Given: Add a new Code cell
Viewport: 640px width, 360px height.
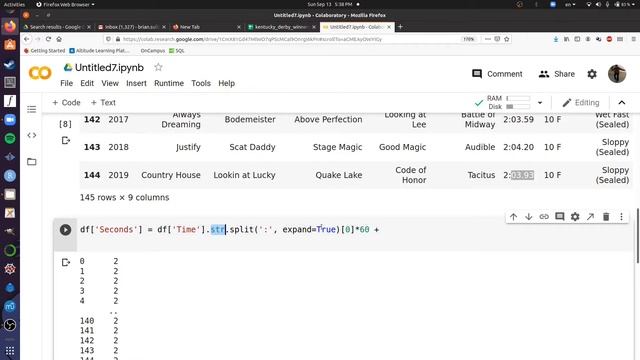Looking at the screenshot, I should pyautogui.click(x=66, y=102).
